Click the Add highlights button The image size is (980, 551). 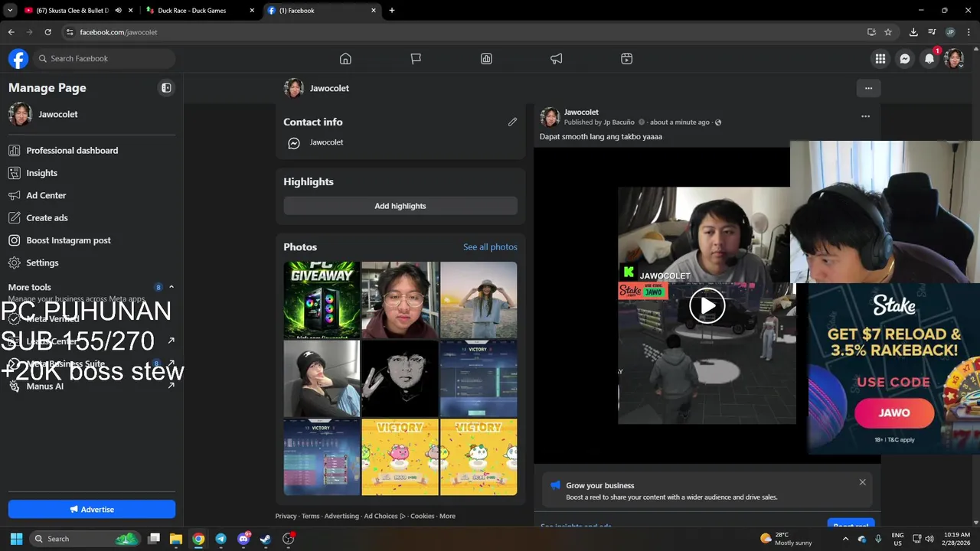point(400,206)
